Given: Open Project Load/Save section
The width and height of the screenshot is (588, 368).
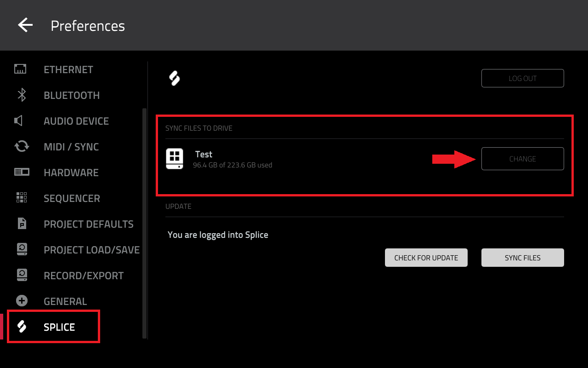Looking at the screenshot, I should pos(91,250).
